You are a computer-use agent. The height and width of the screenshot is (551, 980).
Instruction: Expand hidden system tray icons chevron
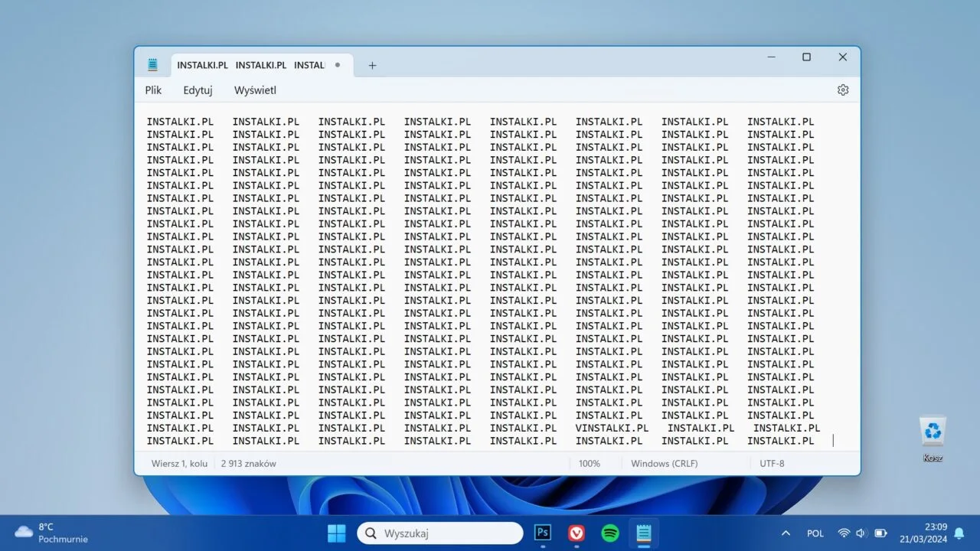(x=786, y=533)
